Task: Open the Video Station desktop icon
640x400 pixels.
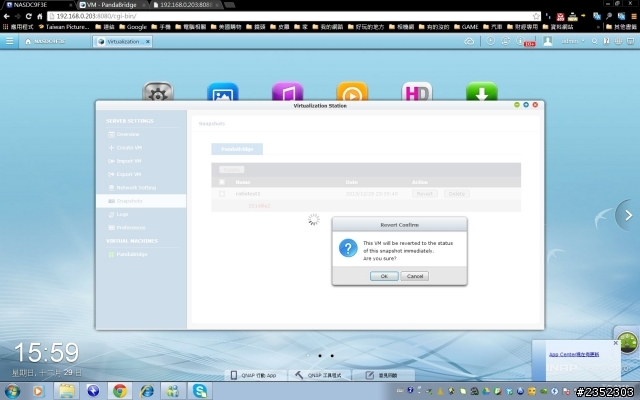Action: coord(352,93)
